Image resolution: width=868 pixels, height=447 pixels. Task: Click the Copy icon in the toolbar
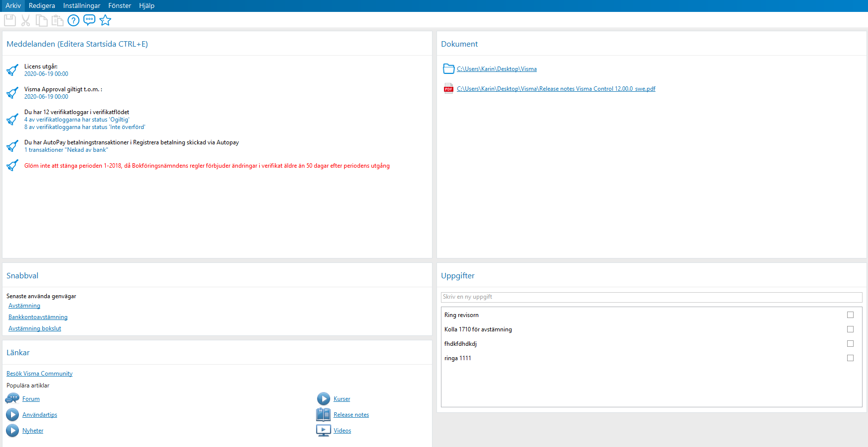coord(42,20)
